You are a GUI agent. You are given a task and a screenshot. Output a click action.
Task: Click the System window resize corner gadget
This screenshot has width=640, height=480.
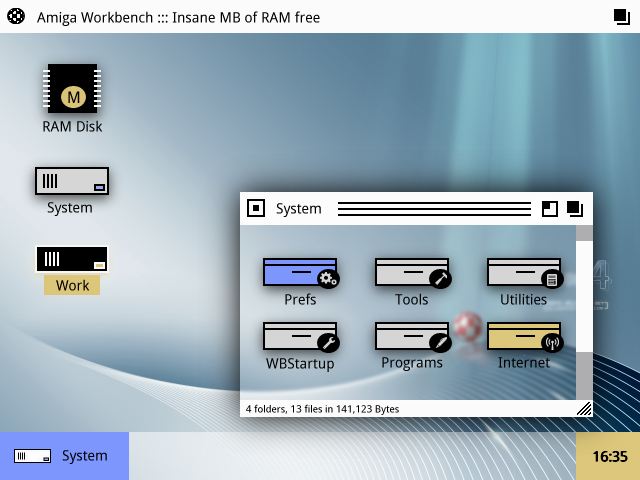[x=584, y=409]
